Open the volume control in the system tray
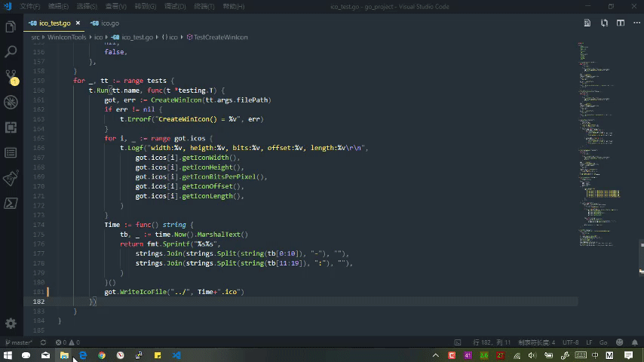Screen dimensions: 644x362 532,355
